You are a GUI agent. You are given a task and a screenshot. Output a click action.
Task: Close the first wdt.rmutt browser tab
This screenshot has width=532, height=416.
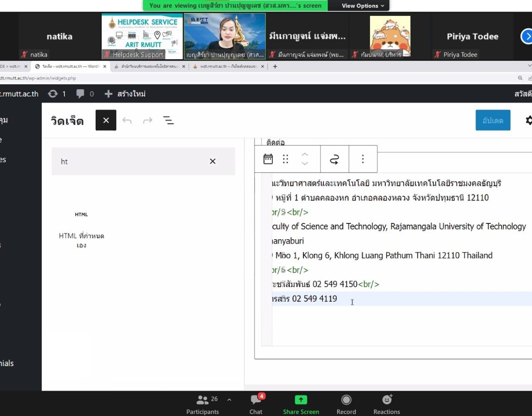26,66
